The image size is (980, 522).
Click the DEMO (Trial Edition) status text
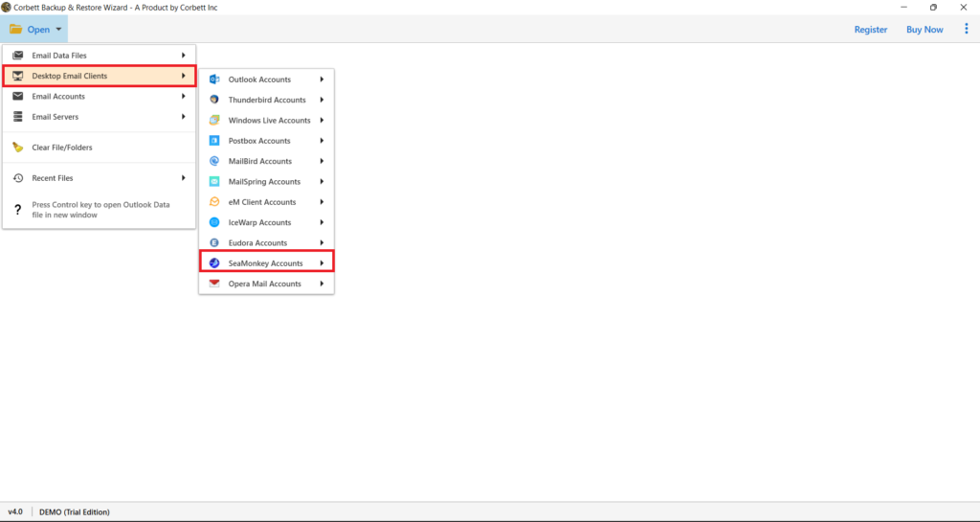pyautogui.click(x=75, y=512)
